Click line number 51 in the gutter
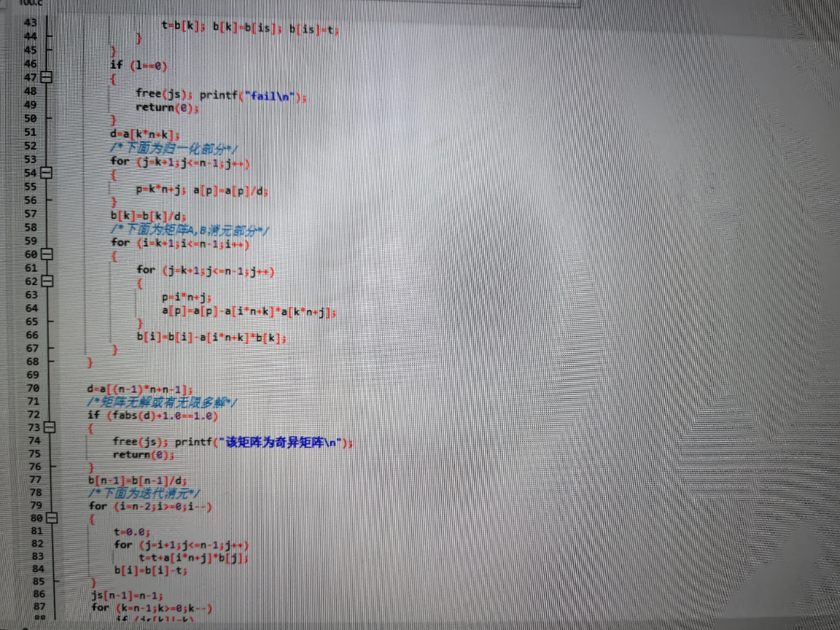 click(30, 132)
